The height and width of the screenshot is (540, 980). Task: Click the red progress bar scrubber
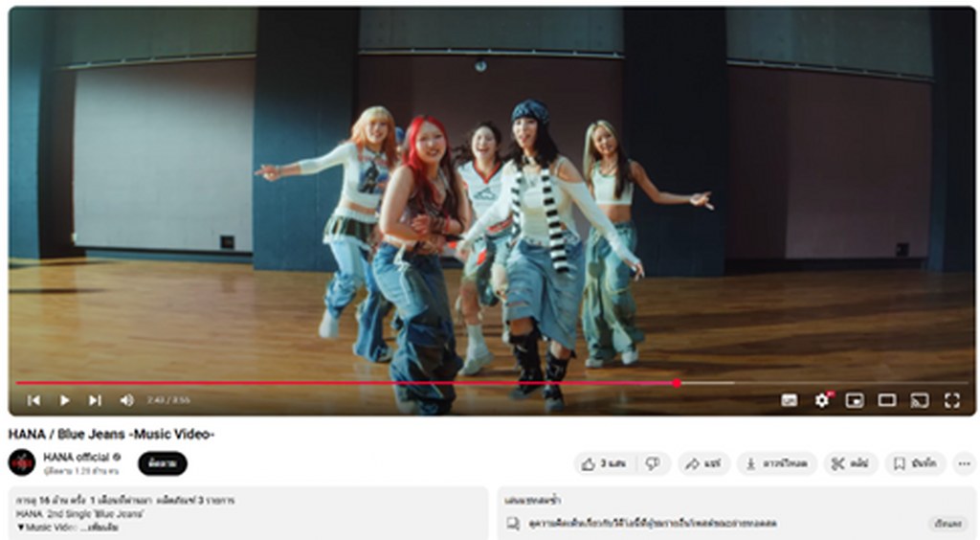click(x=677, y=383)
